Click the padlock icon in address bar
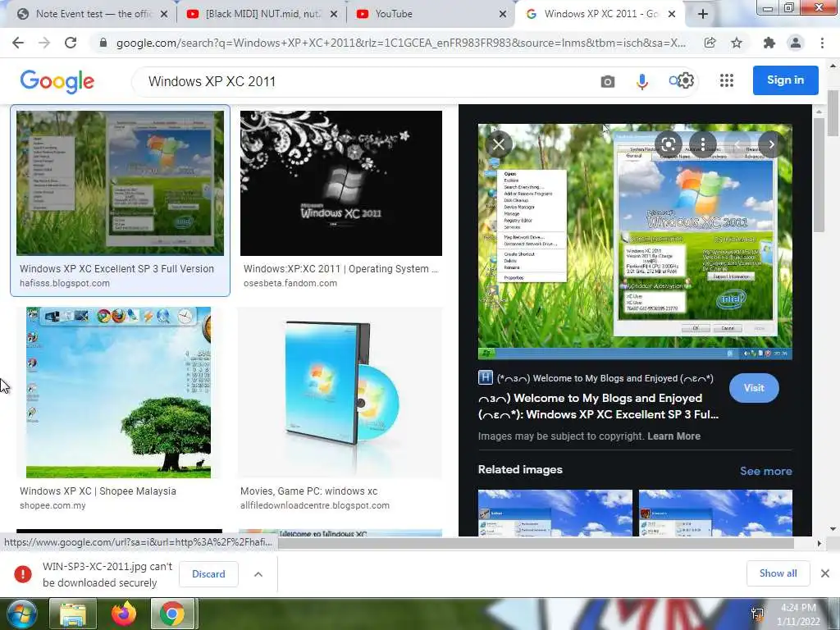Image resolution: width=840 pixels, height=630 pixels. (x=103, y=43)
